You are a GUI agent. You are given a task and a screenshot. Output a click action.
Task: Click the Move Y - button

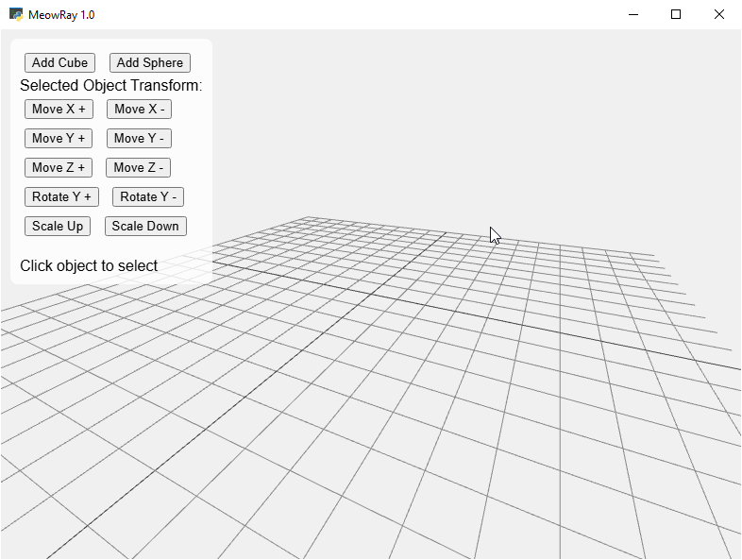[139, 139]
